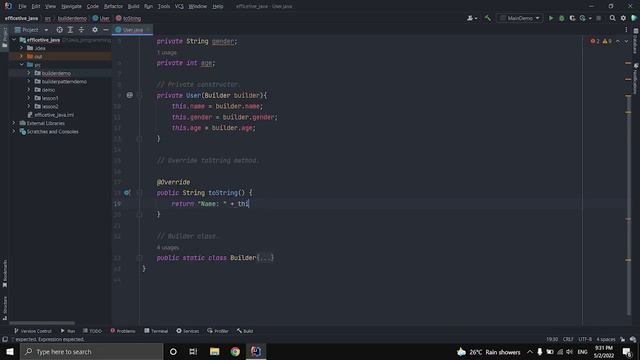Screen dimensions: 640x360
Task: Open the VCS menu
Action: 179,6
